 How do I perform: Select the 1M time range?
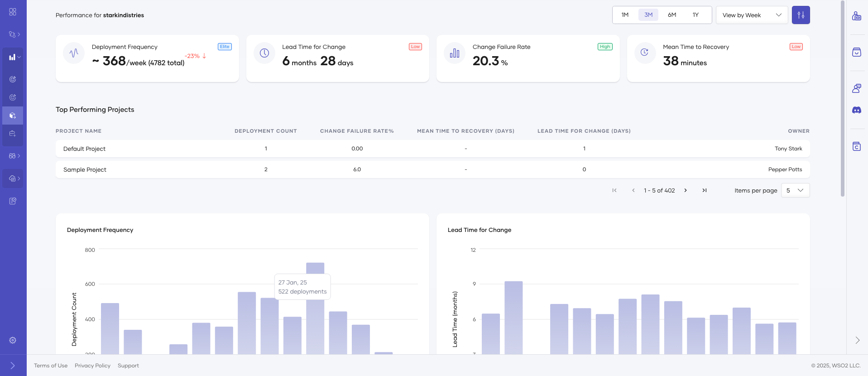[625, 15]
